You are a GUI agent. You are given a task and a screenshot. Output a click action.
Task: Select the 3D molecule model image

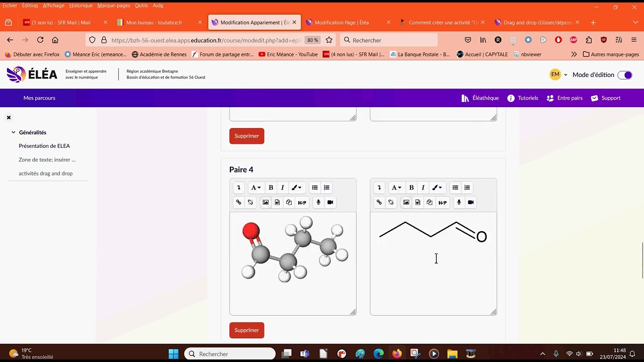294,249
